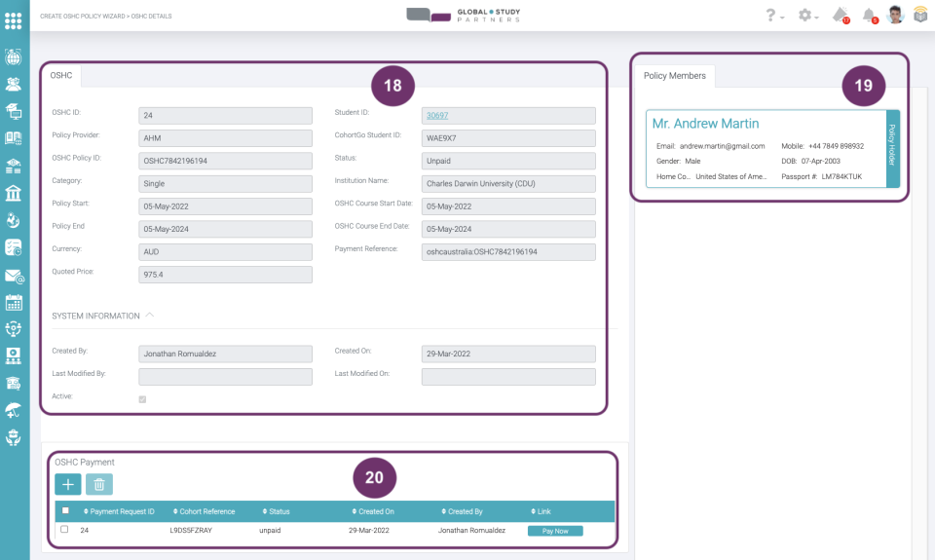This screenshot has height=560, width=935.
Task: Open the announcements megaphone icon
Action: point(841,15)
